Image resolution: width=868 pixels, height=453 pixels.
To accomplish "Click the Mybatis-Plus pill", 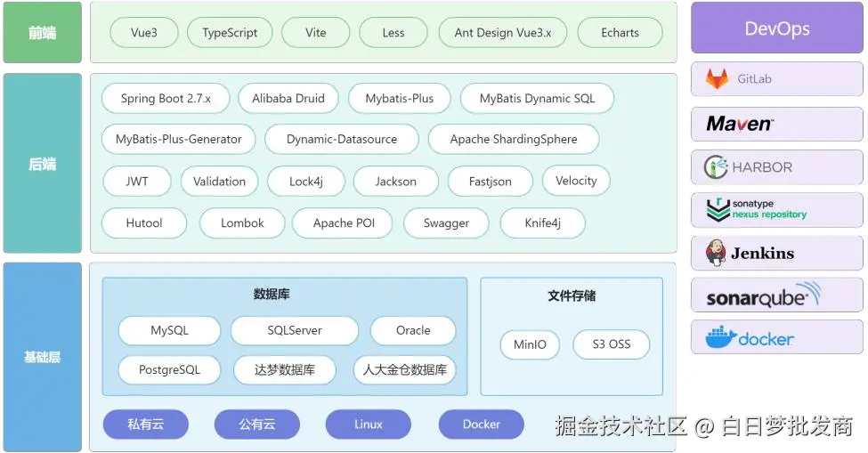I will point(399,99).
